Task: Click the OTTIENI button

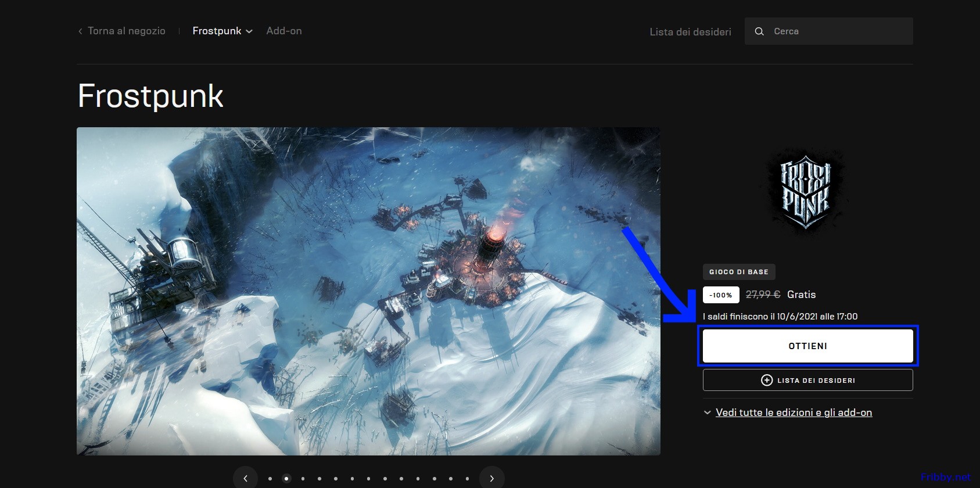Action: click(x=808, y=346)
